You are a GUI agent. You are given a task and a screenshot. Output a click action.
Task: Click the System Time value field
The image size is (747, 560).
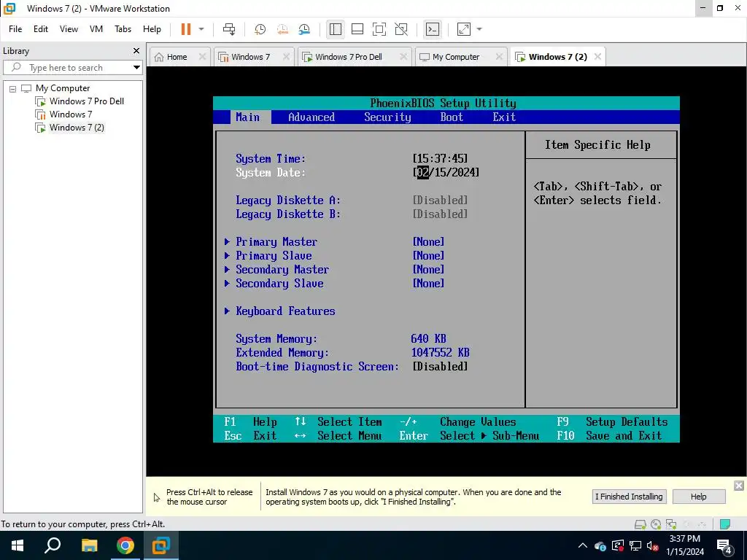[440, 158]
